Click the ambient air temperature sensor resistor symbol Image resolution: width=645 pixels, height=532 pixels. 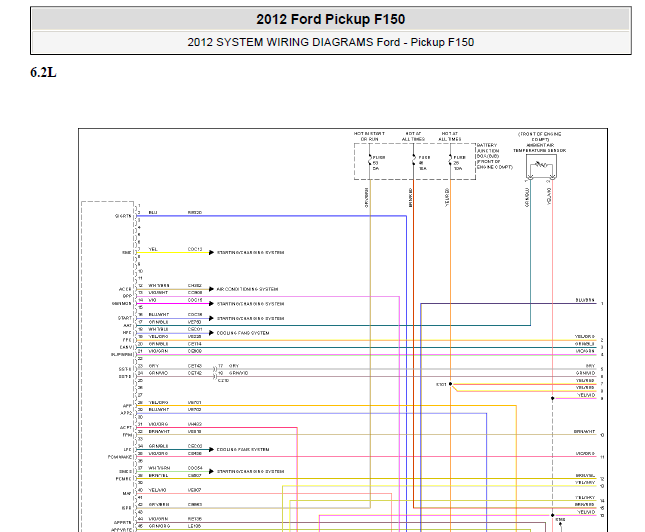(x=541, y=165)
